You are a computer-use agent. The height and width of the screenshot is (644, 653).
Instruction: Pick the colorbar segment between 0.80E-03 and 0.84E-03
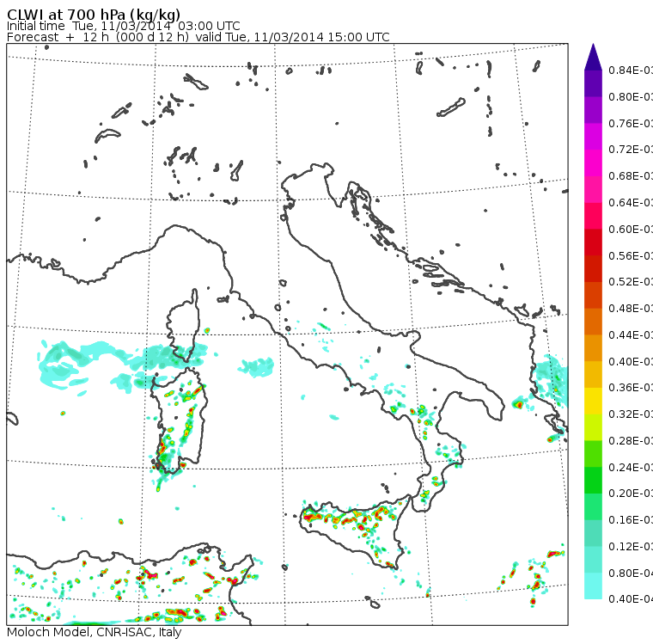(x=593, y=83)
